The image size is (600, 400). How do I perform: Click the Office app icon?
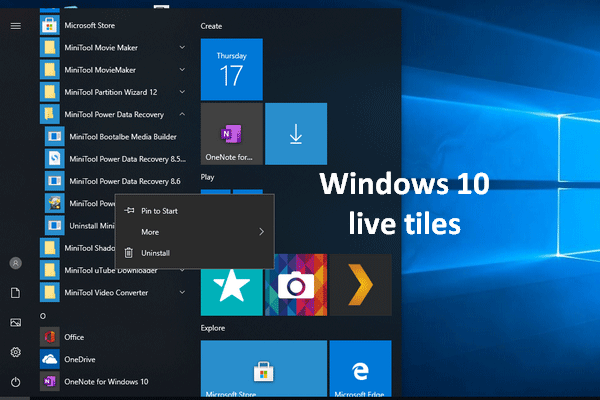point(50,337)
